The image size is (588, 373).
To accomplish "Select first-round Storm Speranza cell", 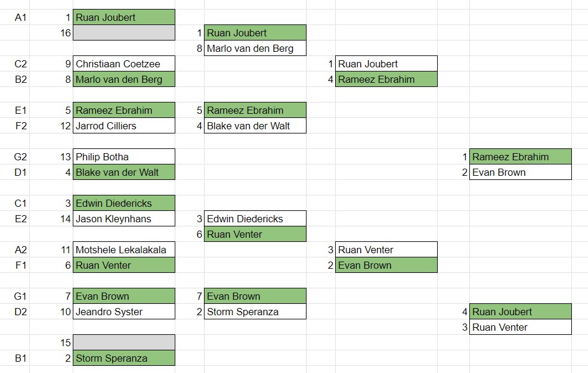I will tap(124, 358).
